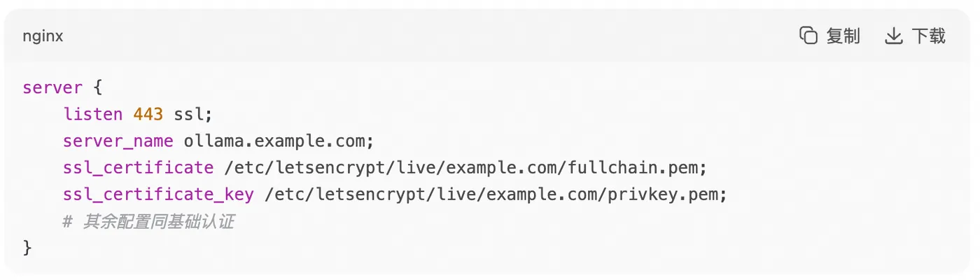
Task: Click the 'ssl_certificate_key' directive
Action: coord(158,195)
